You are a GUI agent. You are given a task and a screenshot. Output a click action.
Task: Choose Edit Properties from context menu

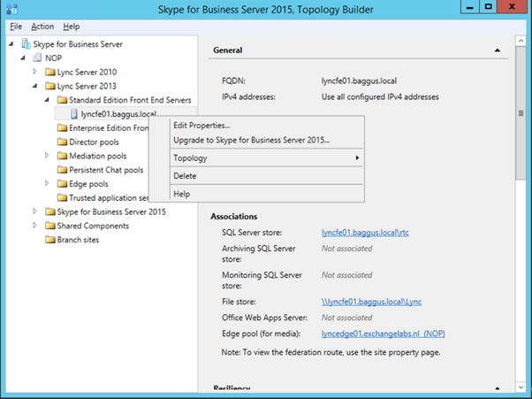coord(201,126)
